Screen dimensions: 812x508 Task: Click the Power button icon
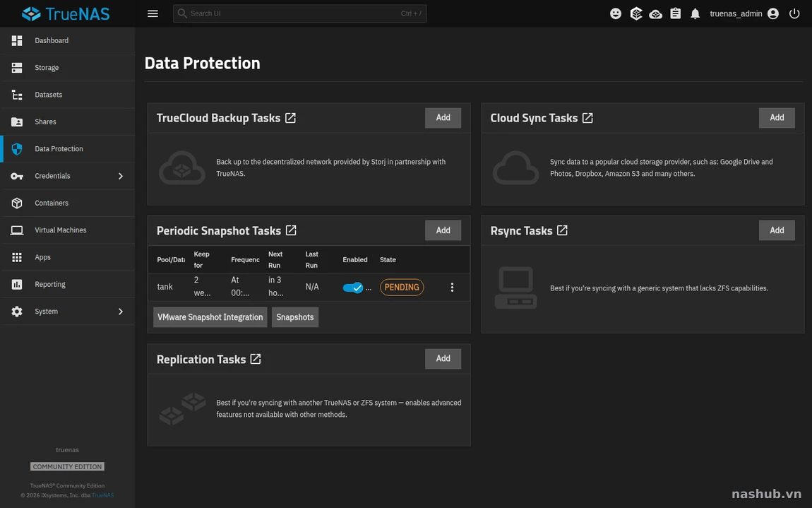click(794, 13)
